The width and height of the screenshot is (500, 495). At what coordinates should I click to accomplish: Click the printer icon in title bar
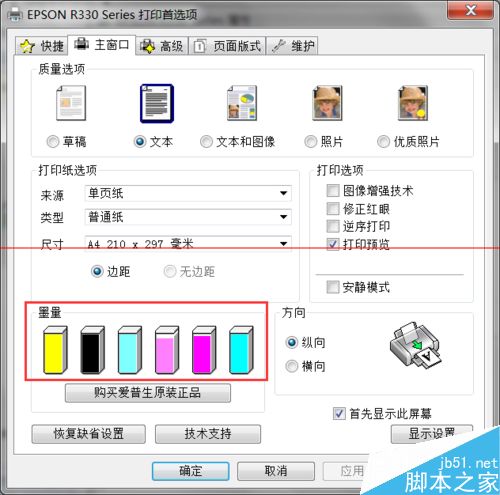[15, 14]
